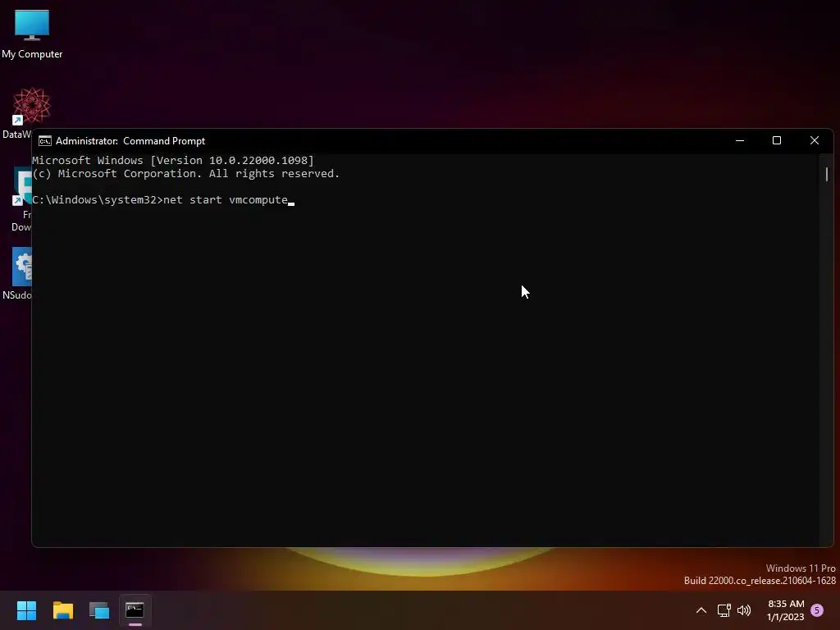Click the partly hidden downloader desktop shortcut

(21, 199)
